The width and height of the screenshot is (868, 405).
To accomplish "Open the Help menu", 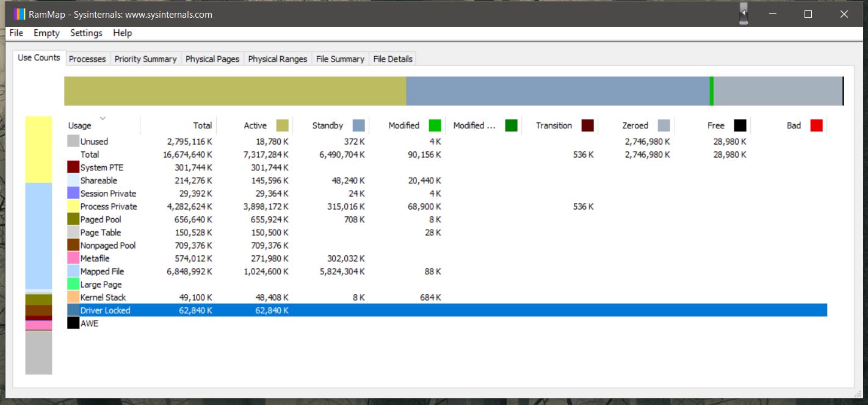I will tap(122, 33).
